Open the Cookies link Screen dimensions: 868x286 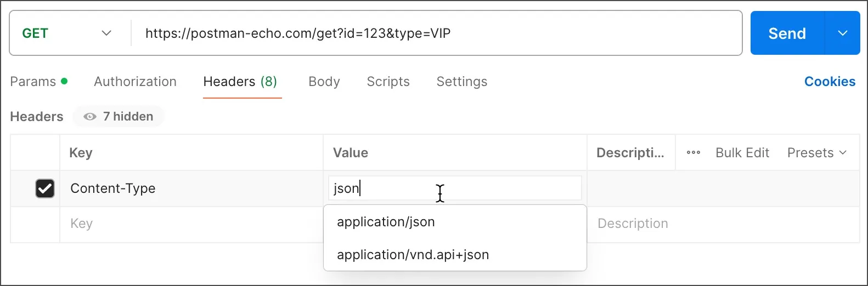tap(830, 82)
